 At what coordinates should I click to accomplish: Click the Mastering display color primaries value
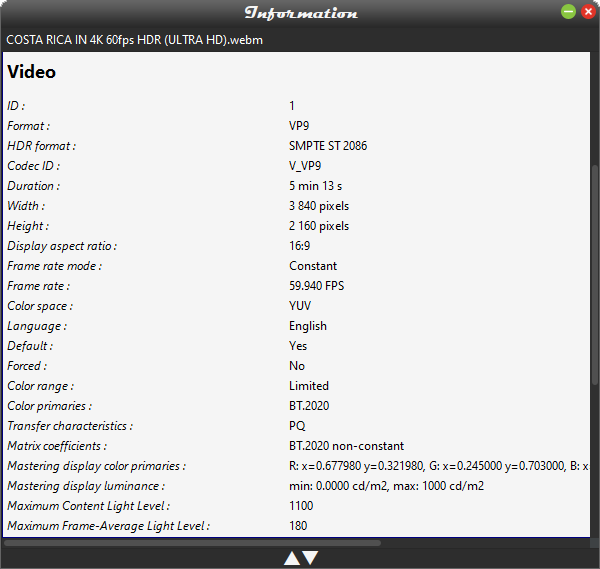pyautogui.click(x=439, y=466)
